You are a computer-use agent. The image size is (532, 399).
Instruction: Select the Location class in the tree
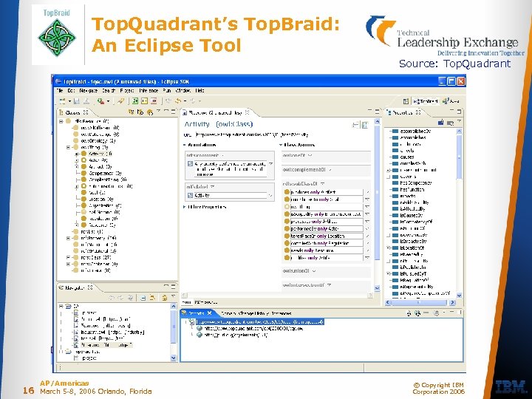[x=100, y=199]
